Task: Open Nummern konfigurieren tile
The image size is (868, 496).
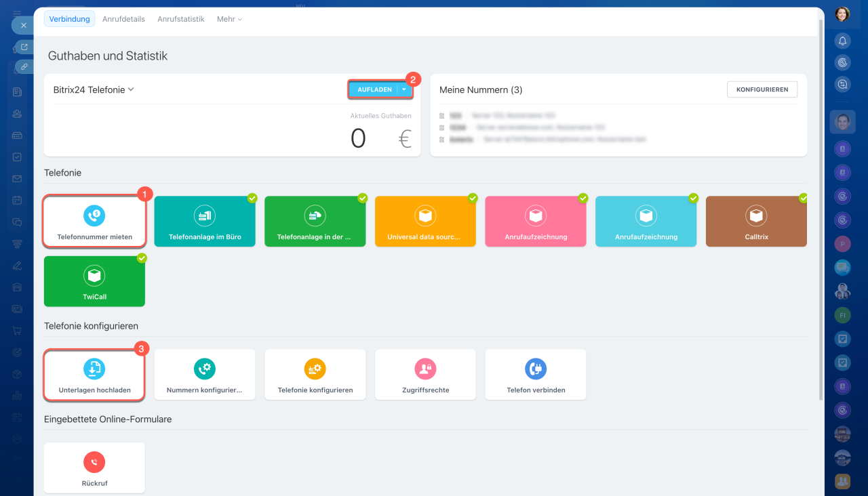Action: (x=204, y=375)
